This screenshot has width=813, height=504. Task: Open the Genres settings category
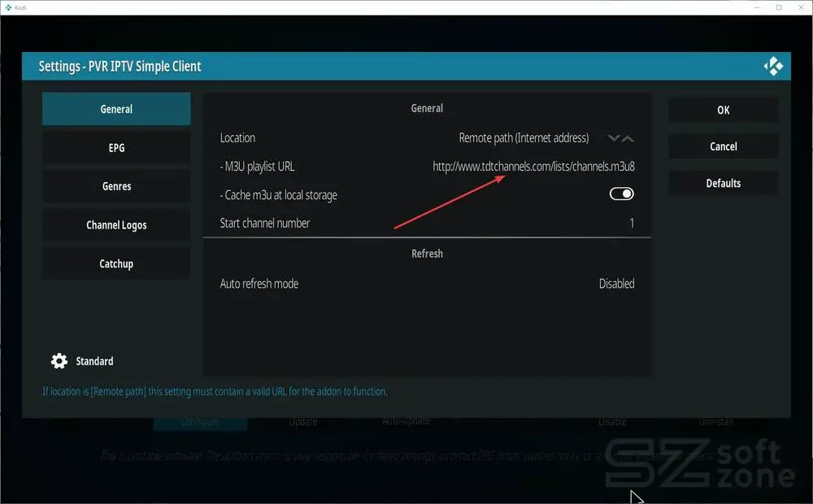tap(116, 186)
